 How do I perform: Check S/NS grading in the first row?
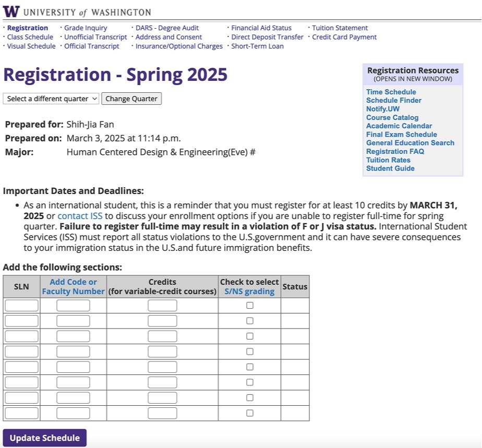point(250,306)
